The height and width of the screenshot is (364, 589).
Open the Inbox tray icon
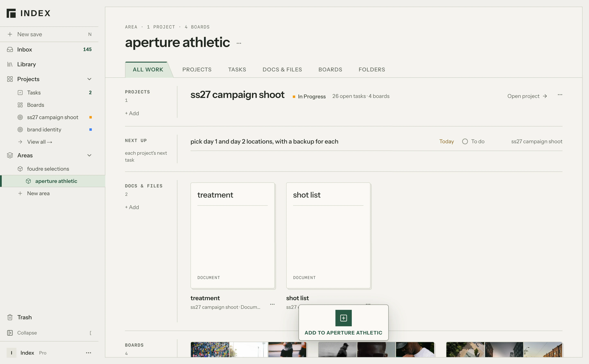point(10,49)
